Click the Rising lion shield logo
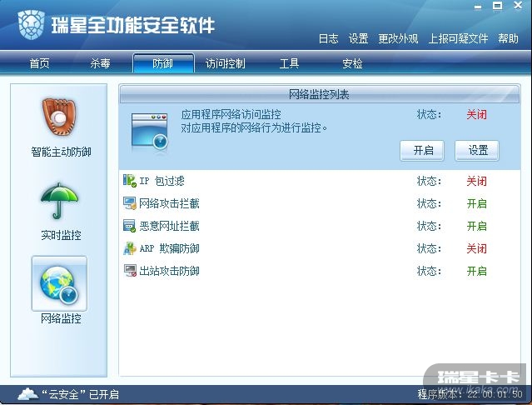 (32, 24)
